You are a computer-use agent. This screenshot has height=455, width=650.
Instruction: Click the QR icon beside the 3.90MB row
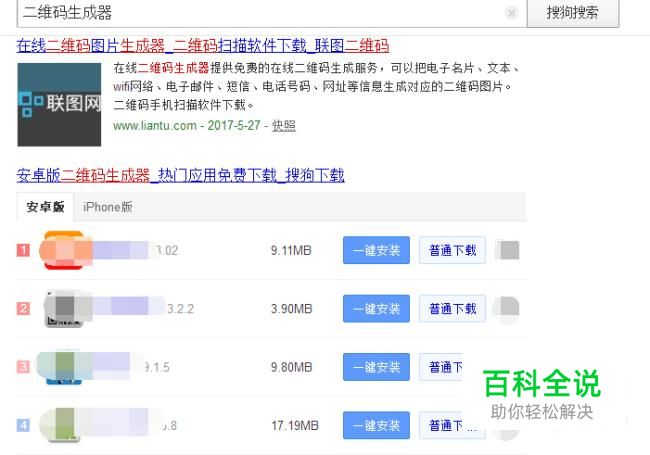[506, 309]
